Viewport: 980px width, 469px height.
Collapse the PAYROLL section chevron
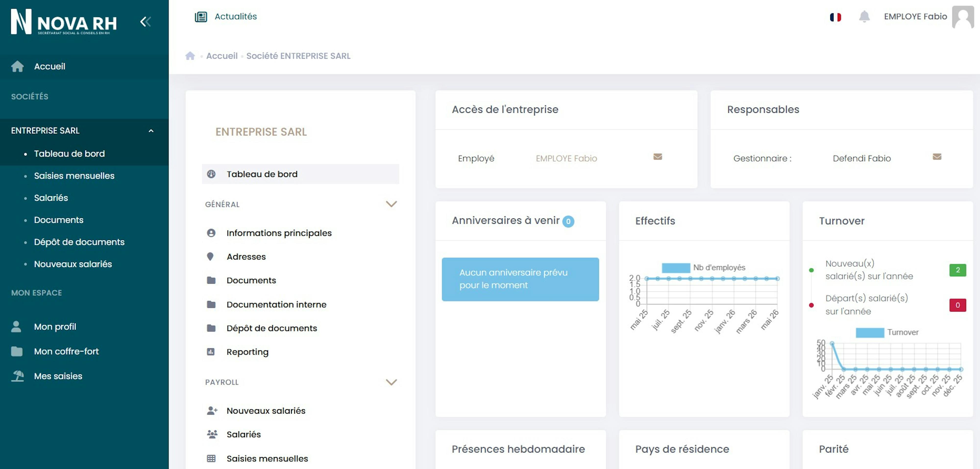391,382
